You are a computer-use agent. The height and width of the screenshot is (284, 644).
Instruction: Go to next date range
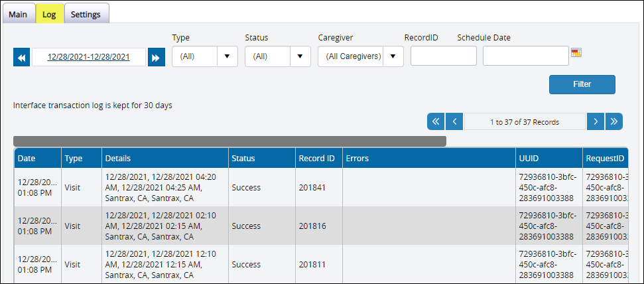[157, 57]
